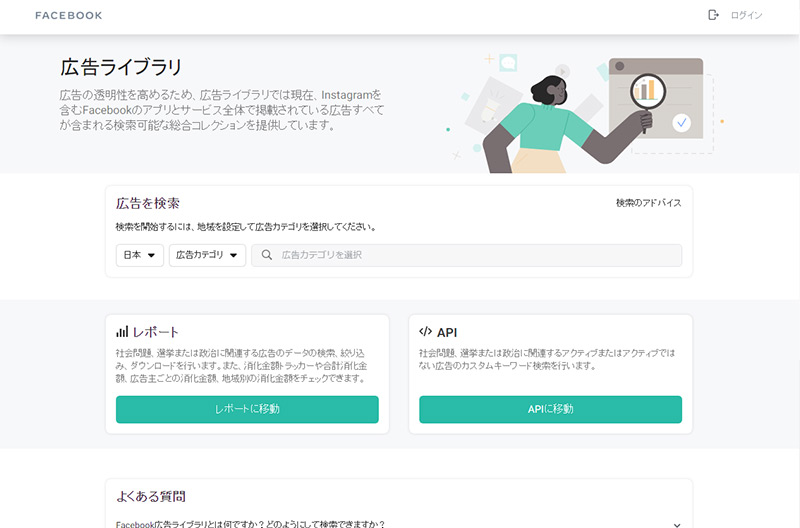Image resolution: width=800 pixels, height=528 pixels.
Task: Click the レポート card title
Action: 156,332
